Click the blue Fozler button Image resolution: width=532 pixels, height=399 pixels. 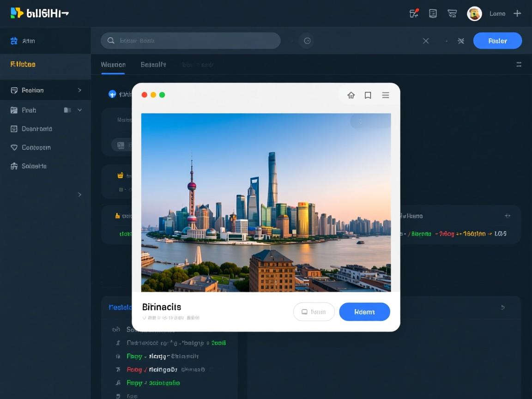tap(497, 41)
